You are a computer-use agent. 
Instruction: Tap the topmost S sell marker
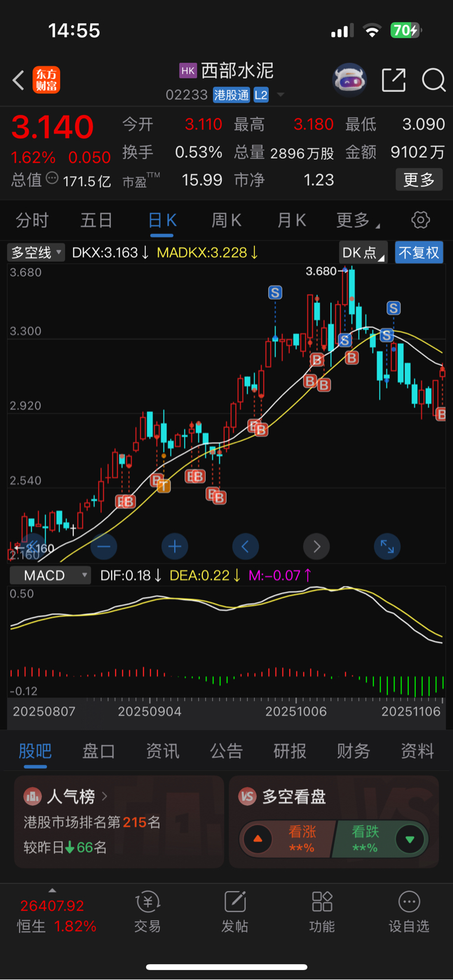coord(275,292)
